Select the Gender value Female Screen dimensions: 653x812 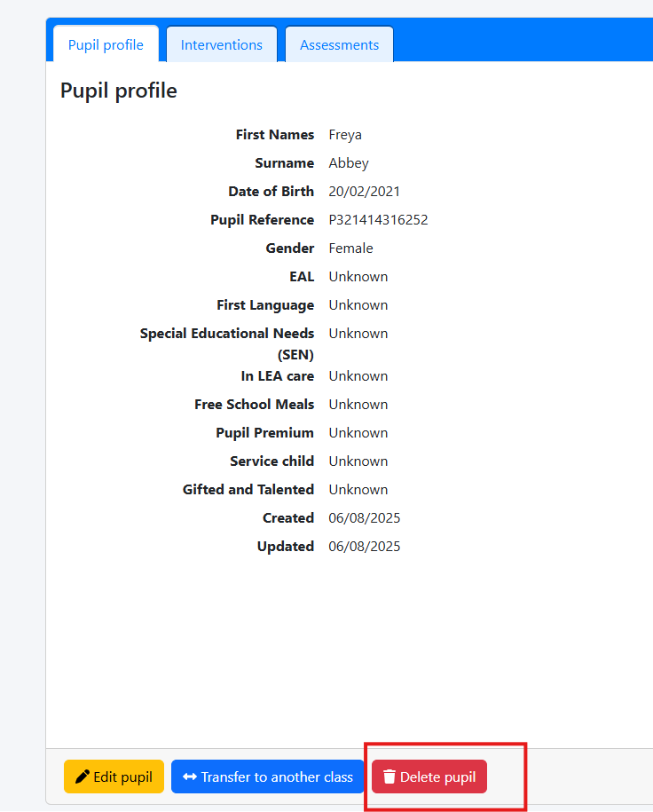(350, 248)
